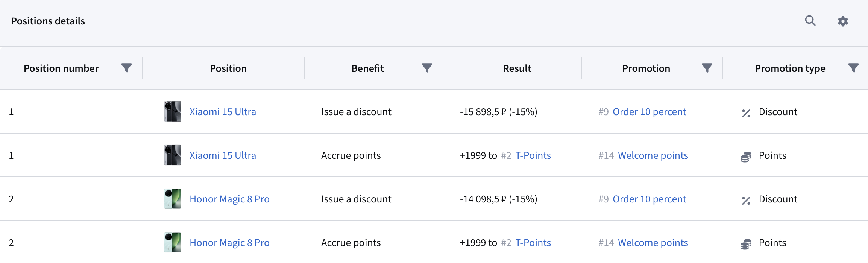
Task: Open Welcome points promotion in second row
Action: [x=653, y=155]
